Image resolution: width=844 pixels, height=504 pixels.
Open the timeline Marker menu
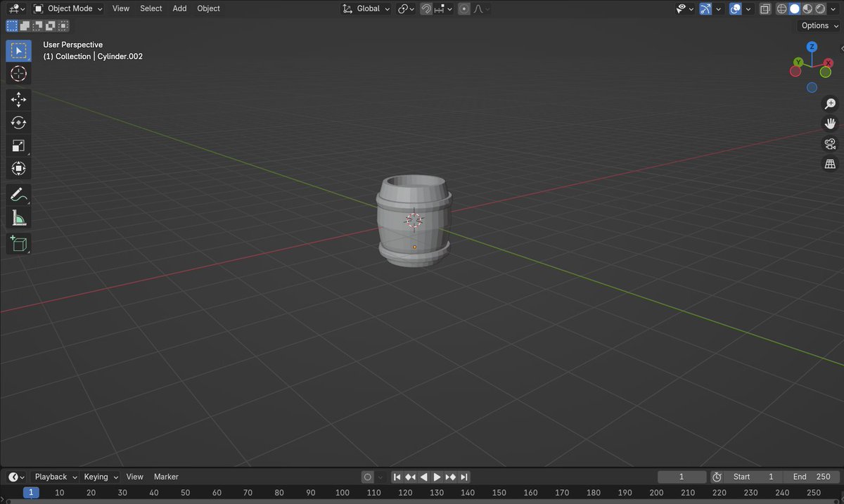coord(167,477)
